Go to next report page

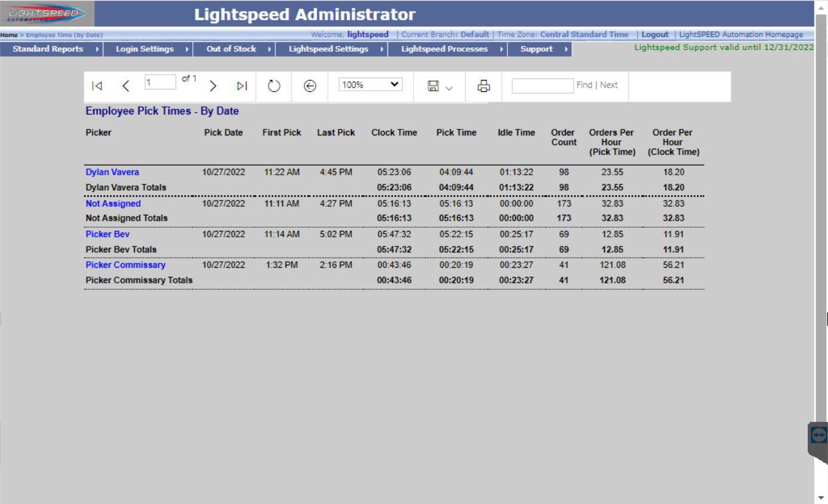[x=213, y=86]
